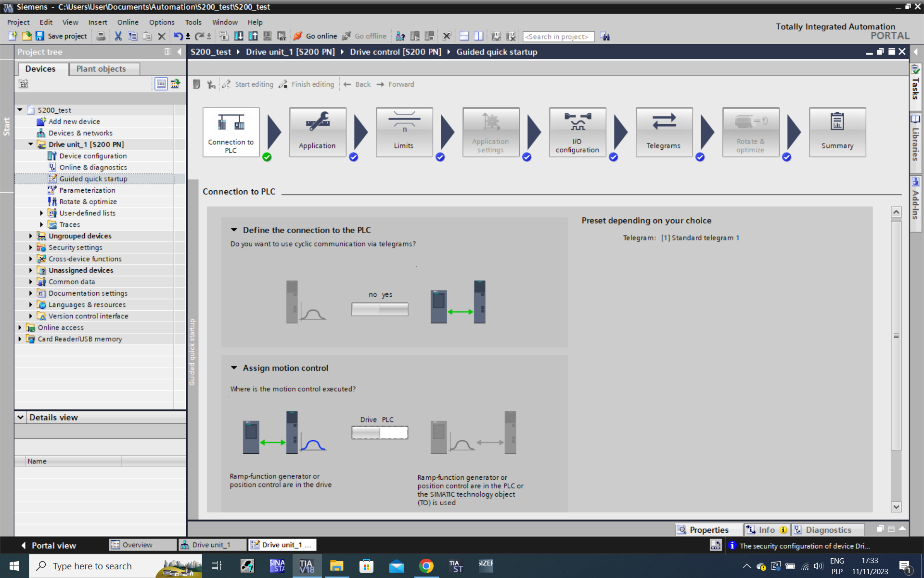Click Start editing button
Image resolution: width=924 pixels, height=578 pixels.
[x=248, y=84]
